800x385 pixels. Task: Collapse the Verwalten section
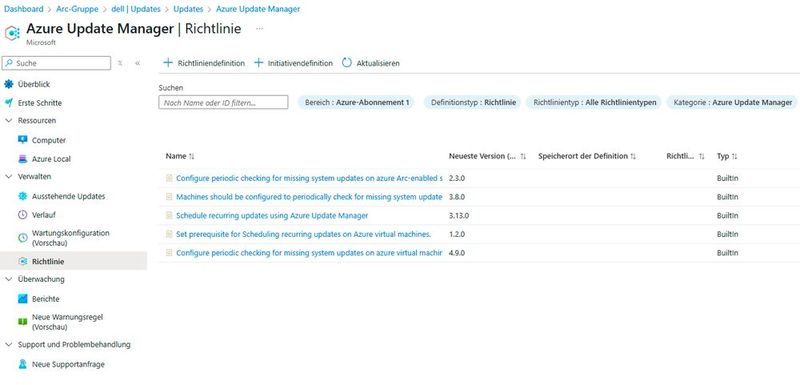9,177
